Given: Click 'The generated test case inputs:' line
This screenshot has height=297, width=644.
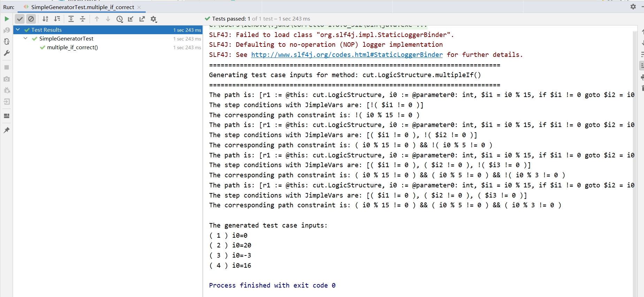Looking at the screenshot, I should point(268,225).
